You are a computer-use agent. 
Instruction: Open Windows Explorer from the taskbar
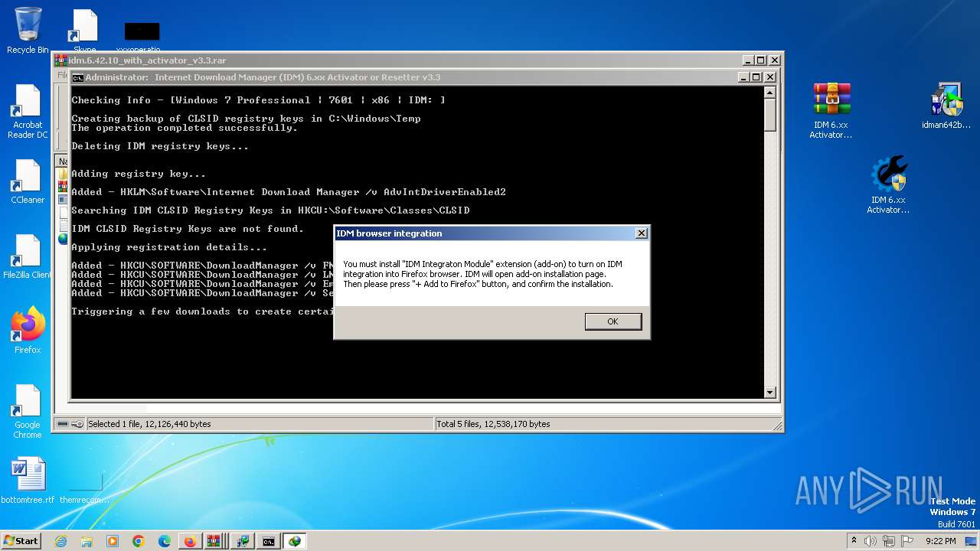pos(87,541)
